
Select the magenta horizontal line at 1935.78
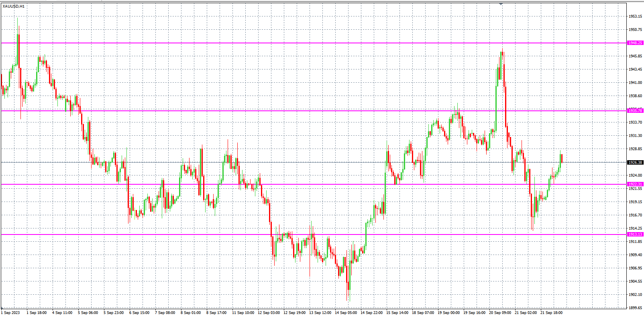[x=281, y=111]
